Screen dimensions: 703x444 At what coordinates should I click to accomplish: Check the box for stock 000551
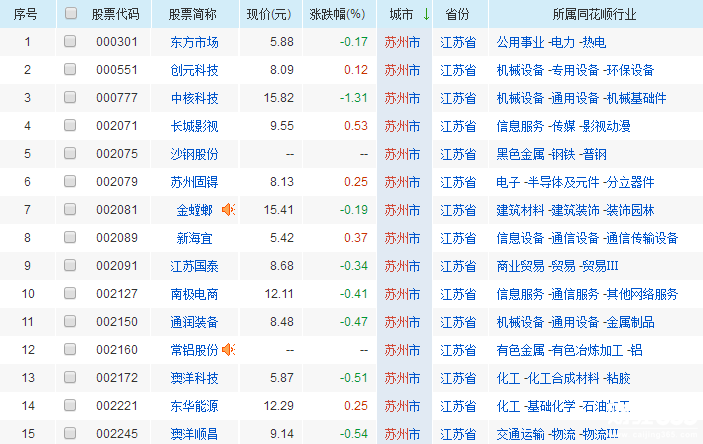pos(70,69)
